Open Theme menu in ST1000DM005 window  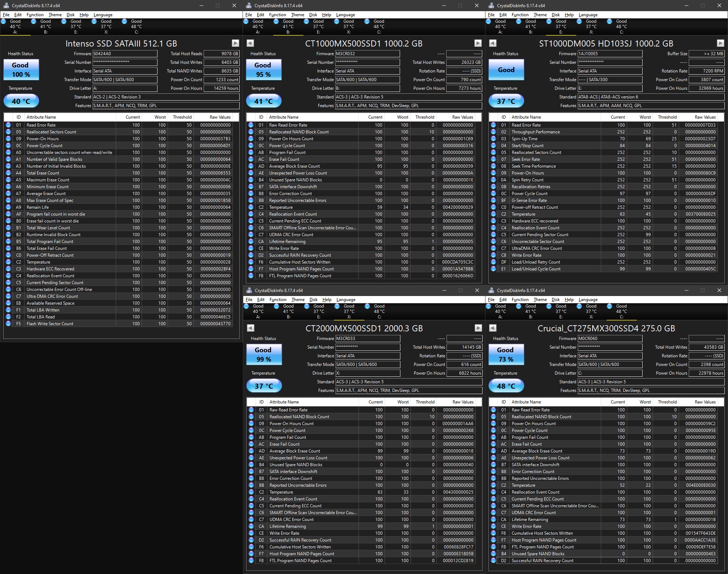[x=540, y=15]
